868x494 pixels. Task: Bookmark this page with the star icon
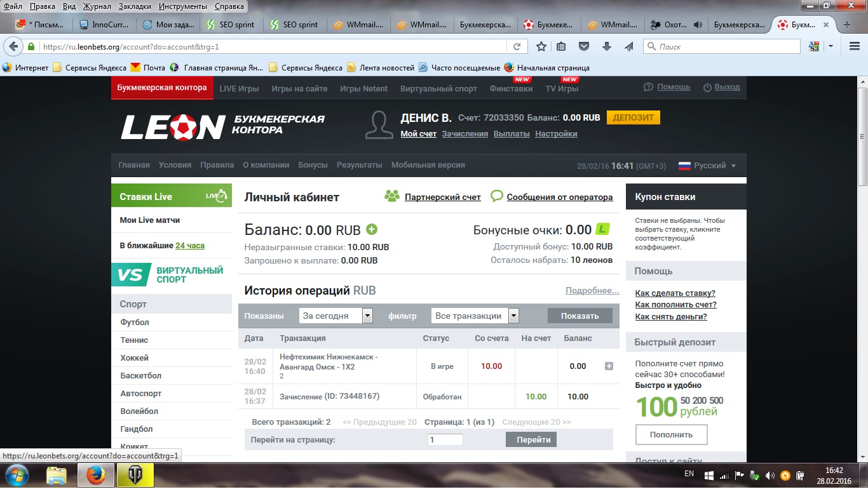pos(541,46)
